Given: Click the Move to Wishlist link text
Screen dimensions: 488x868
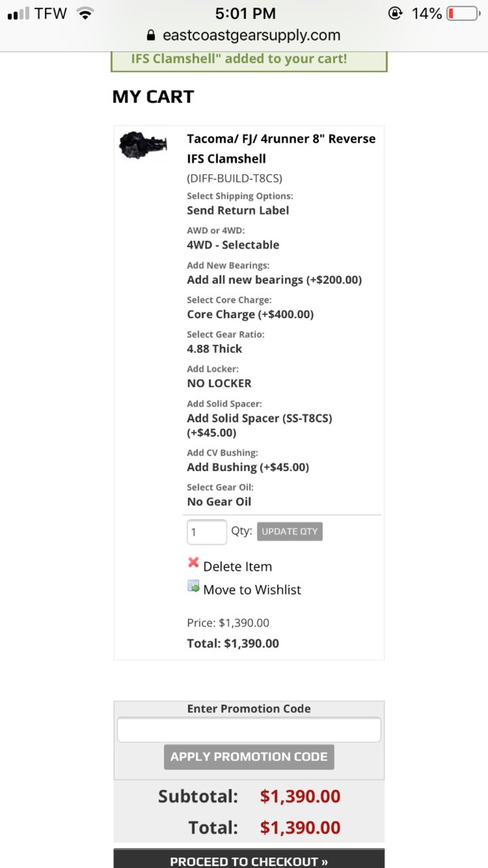Looking at the screenshot, I should click(x=252, y=590).
